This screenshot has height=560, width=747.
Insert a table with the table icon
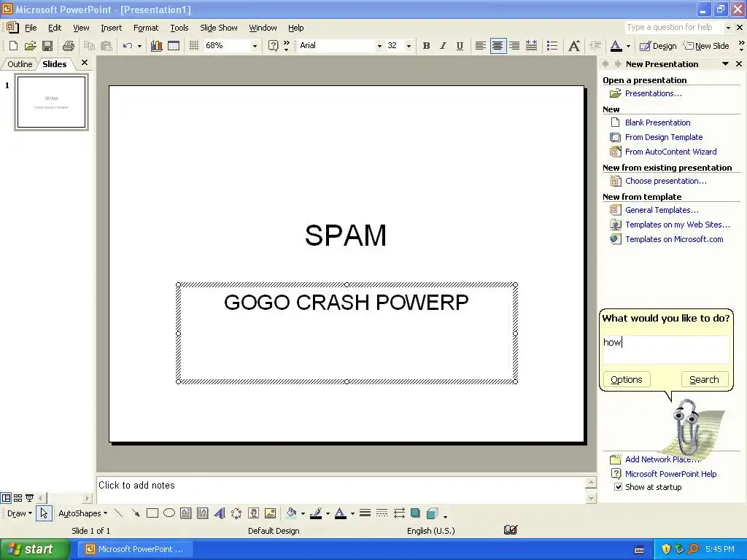pyautogui.click(x=174, y=46)
